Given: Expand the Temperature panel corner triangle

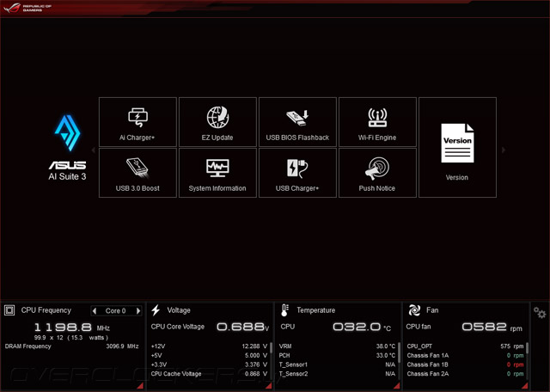Looking at the screenshot, I should pyautogui.click(x=397, y=386).
